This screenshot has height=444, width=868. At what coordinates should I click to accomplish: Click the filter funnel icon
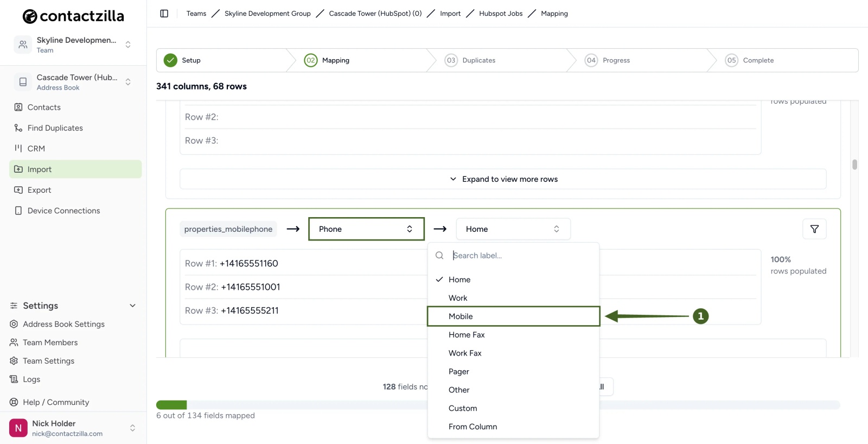click(814, 229)
